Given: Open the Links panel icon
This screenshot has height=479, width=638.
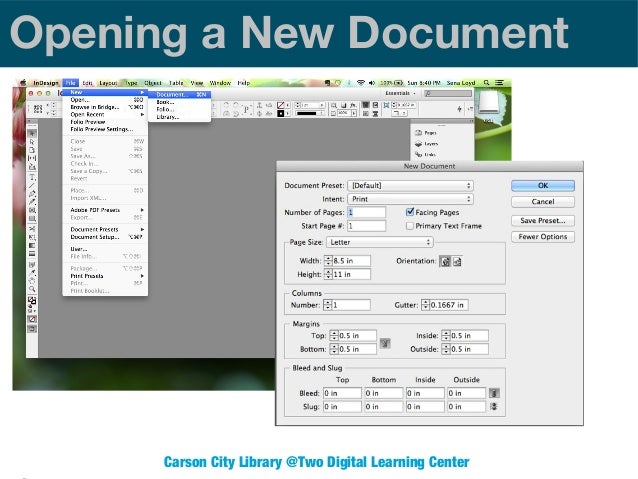Looking at the screenshot, I should click(x=418, y=154).
